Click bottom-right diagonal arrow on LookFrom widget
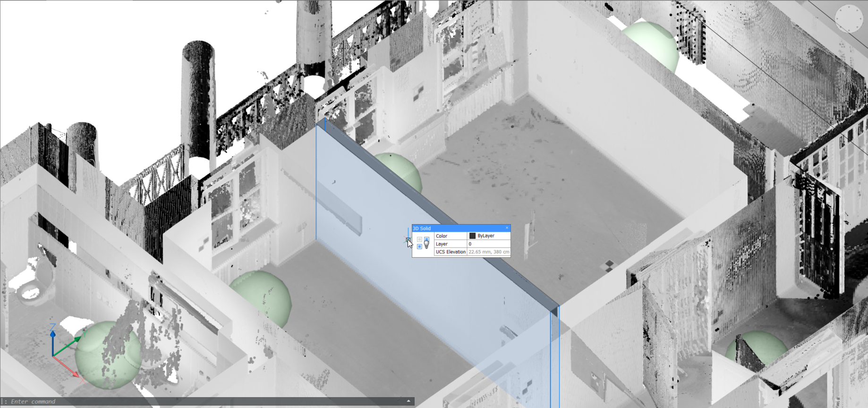 pyautogui.click(x=858, y=27)
